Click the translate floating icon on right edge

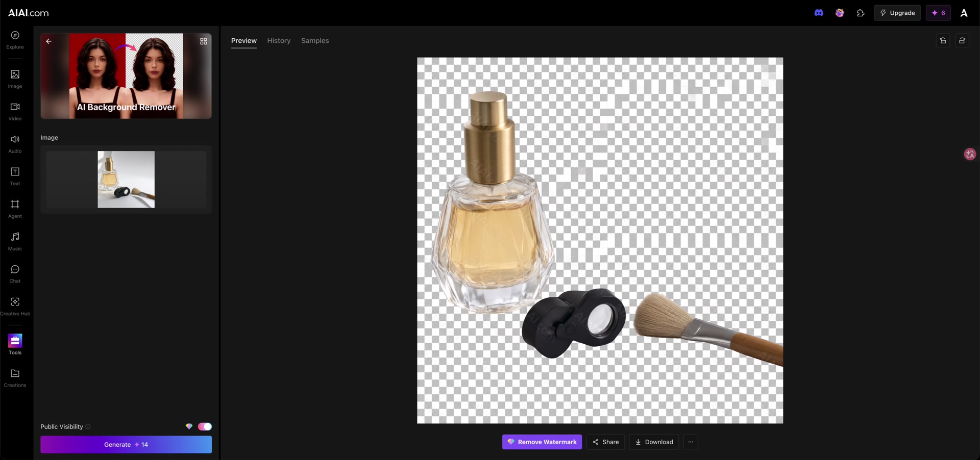(x=970, y=154)
